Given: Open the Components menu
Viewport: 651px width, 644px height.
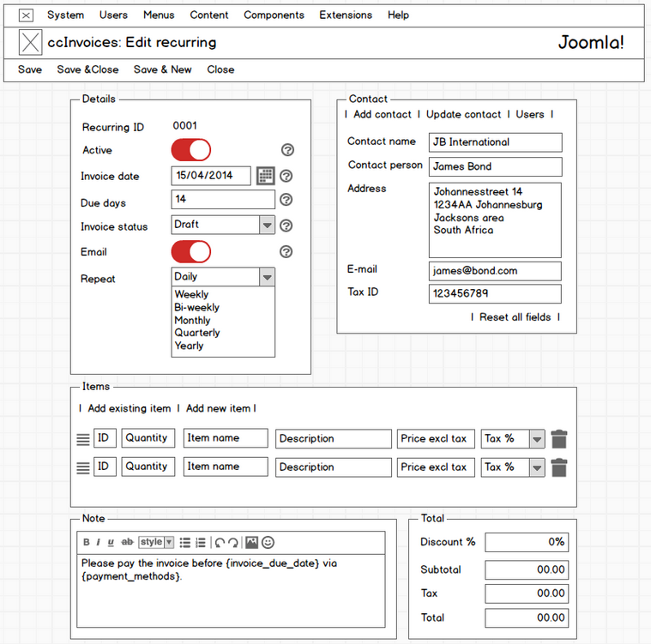Looking at the screenshot, I should (274, 15).
